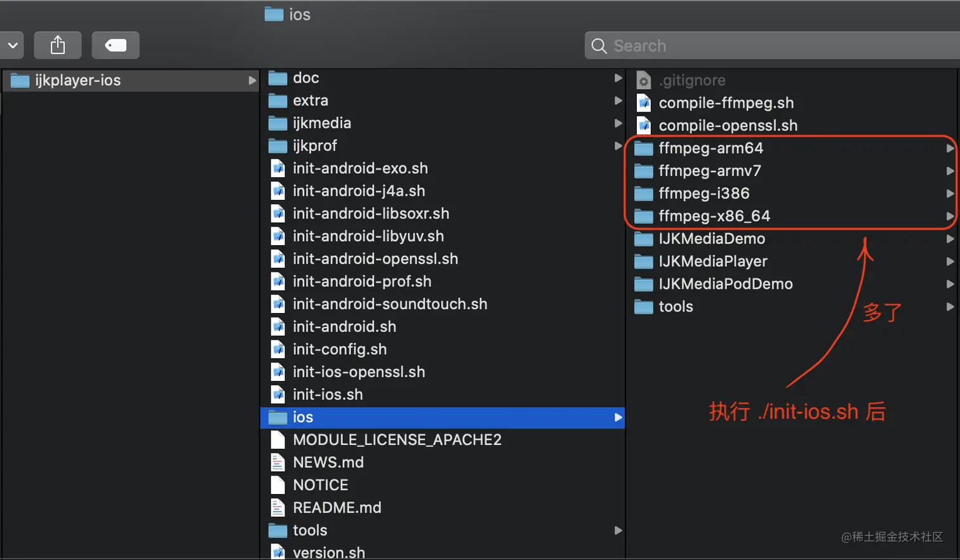960x560 pixels.
Task: Expand ijkplayer-ios folder arrow
Action: 252,81
